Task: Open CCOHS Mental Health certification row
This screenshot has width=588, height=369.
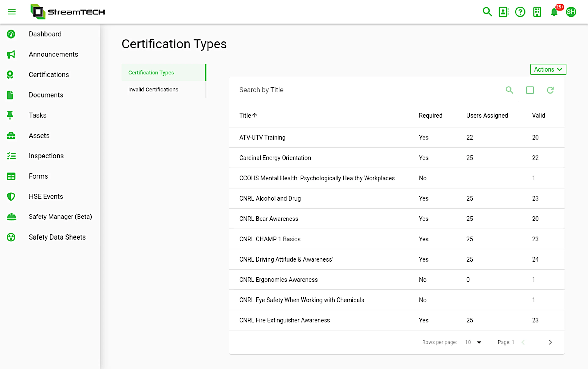Action: (397, 178)
